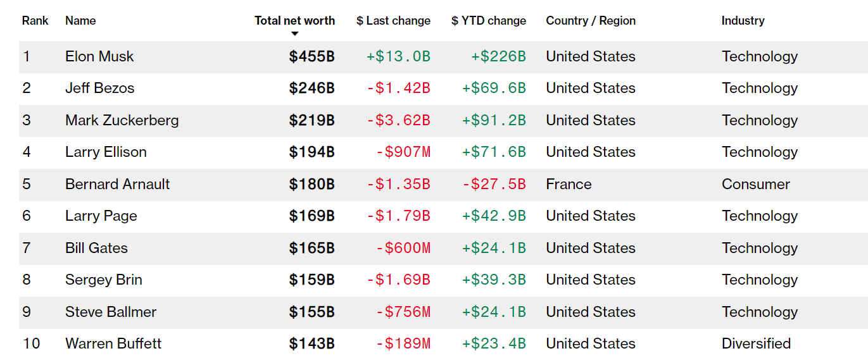Click the France country cell

pos(569,184)
